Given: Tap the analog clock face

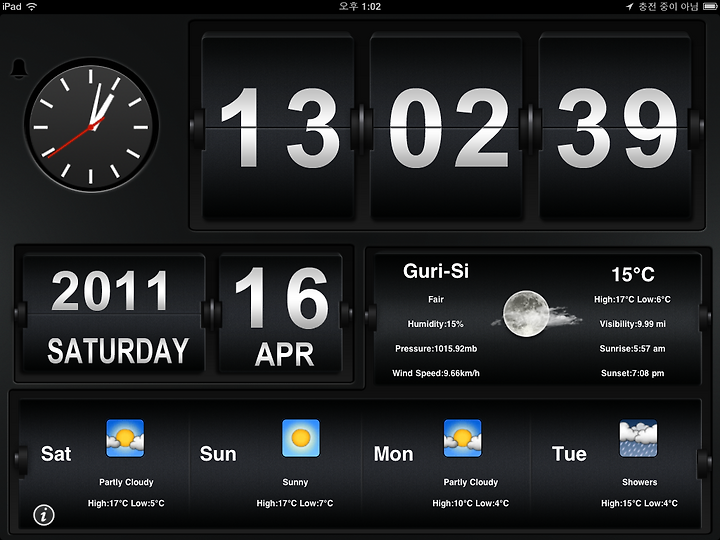Looking at the screenshot, I should [x=91, y=125].
